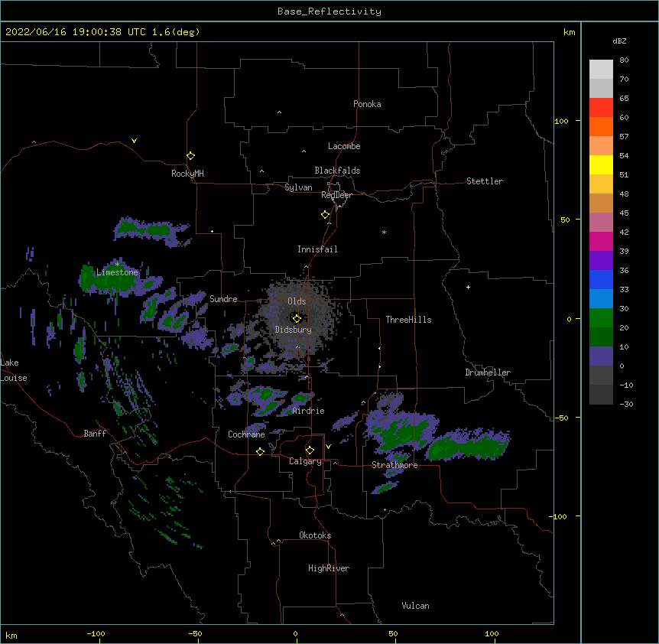Click the white plus marker northwest of Drumheller
Image resolution: width=659 pixels, height=644 pixels.
(468, 287)
